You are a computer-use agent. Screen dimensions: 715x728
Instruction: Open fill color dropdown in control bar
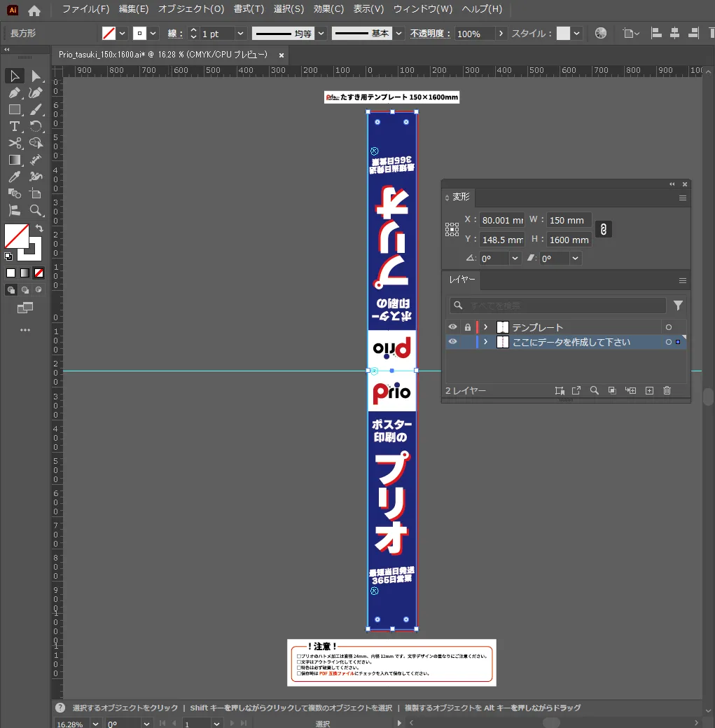click(x=122, y=34)
